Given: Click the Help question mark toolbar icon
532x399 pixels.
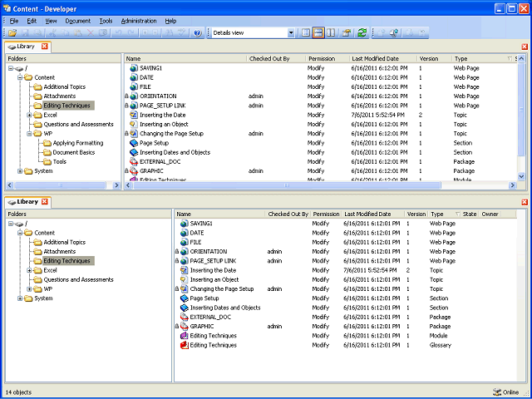Looking at the screenshot, I should pyautogui.click(x=198, y=33).
